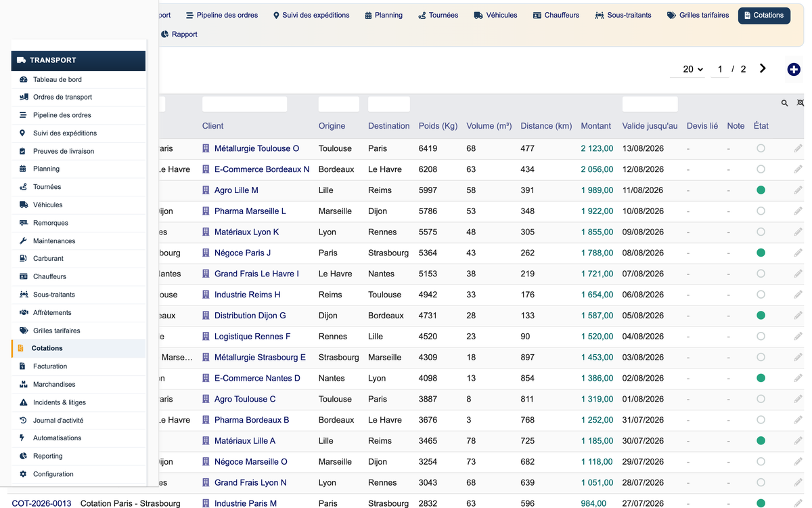Screen dimensions: 812x508
Task: Toggle the green État dot for Agro Lille M
Action: [761, 190]
